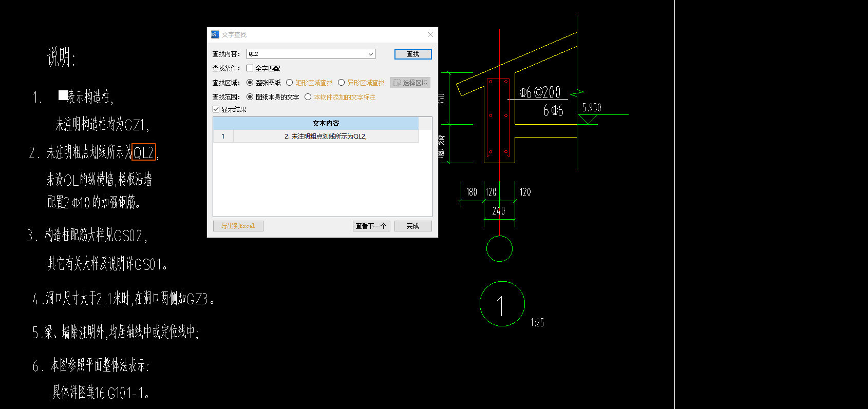Click the white filled square 构造柱 symbol
The width and height of the screenshot is (868, 409).
[x=63, y=95]
